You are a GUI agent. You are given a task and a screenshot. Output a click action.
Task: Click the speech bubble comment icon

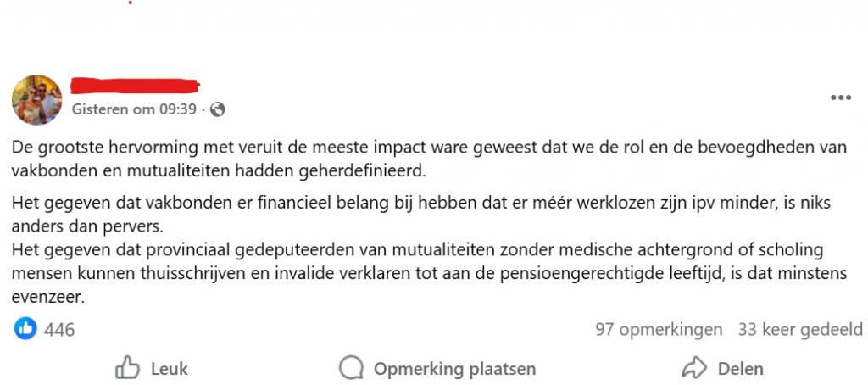pos(351,368)
